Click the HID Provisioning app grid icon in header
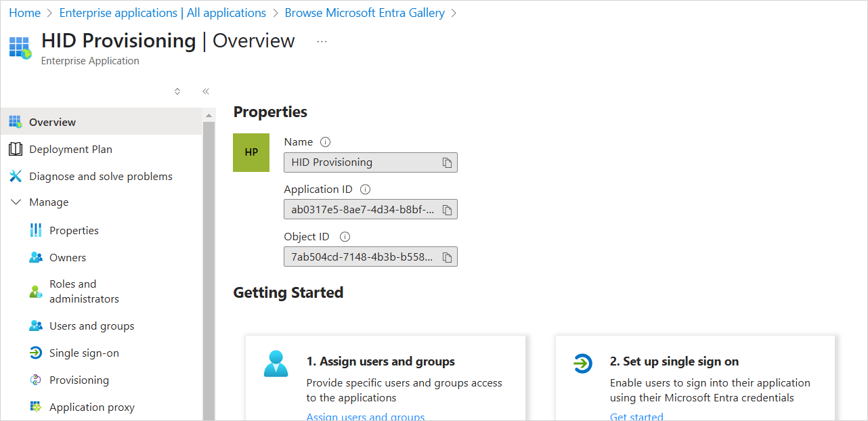868x421 pixels. (x=20, y=48)
